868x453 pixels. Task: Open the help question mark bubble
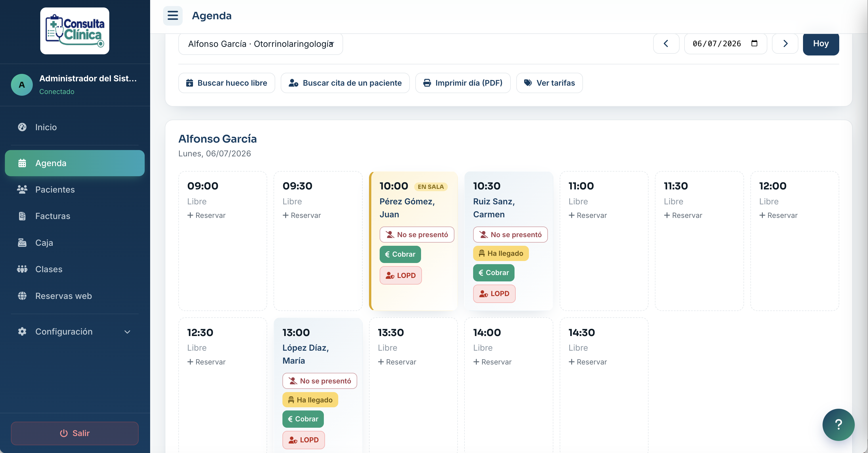pos(838,424)
